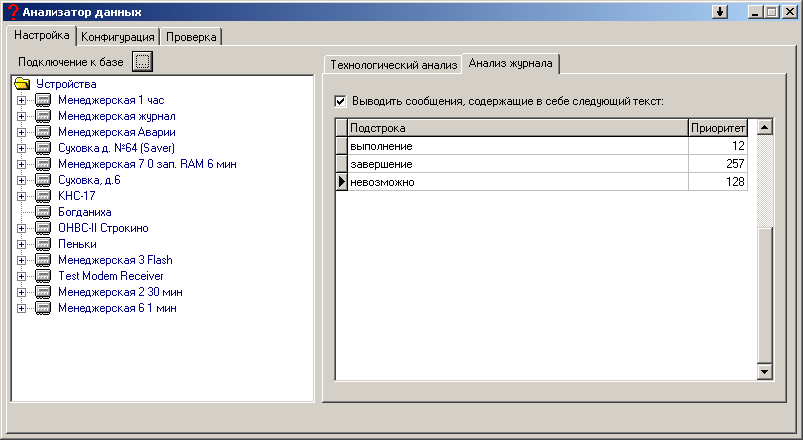
Task: Click the database connection button
Action: (142, 61)
